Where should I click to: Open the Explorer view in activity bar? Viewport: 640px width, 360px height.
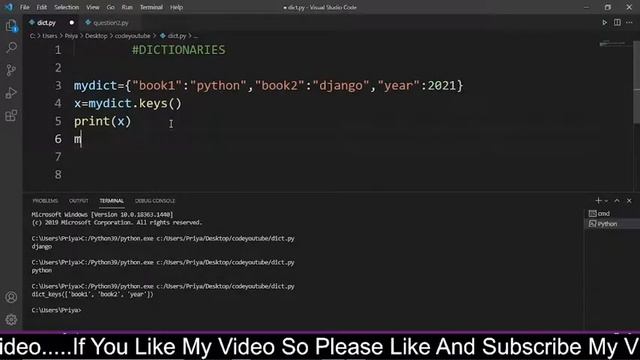point(11,26)
